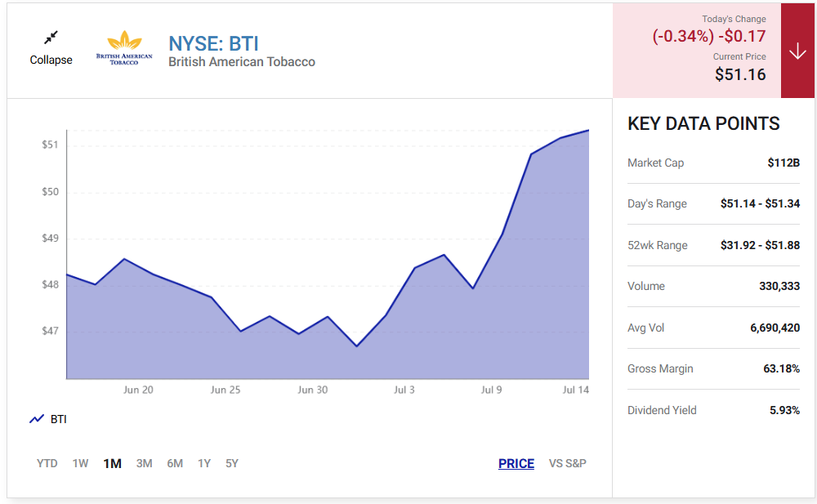Click the British American Tobacco logo
Image resolution: width=817 pixels, height=504 pixels.
124,48
